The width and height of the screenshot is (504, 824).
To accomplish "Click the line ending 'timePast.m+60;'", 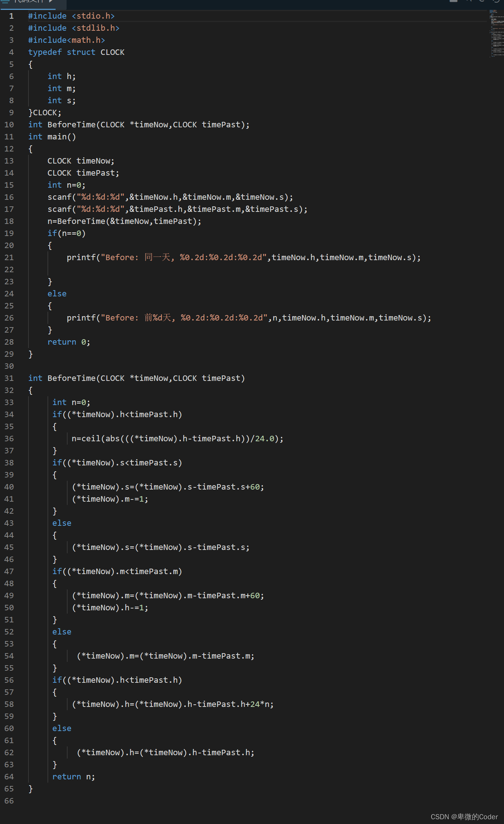I will pos(168,596).
